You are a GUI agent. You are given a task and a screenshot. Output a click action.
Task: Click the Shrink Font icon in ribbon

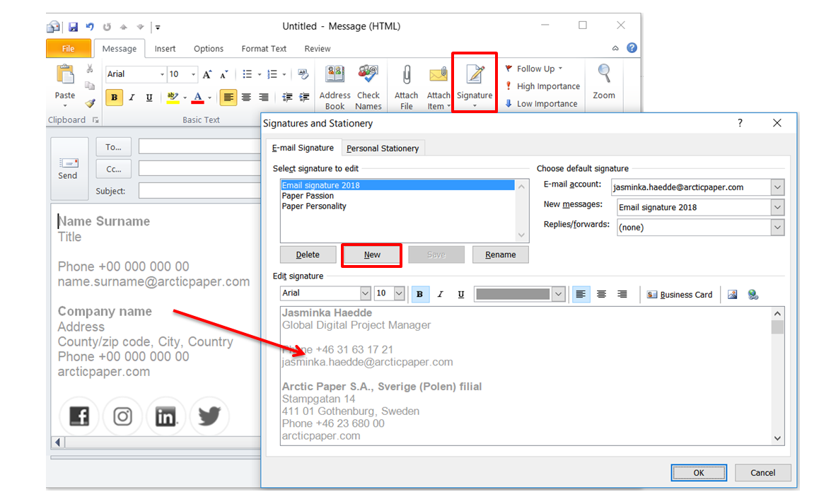click(x=223, y=74)
